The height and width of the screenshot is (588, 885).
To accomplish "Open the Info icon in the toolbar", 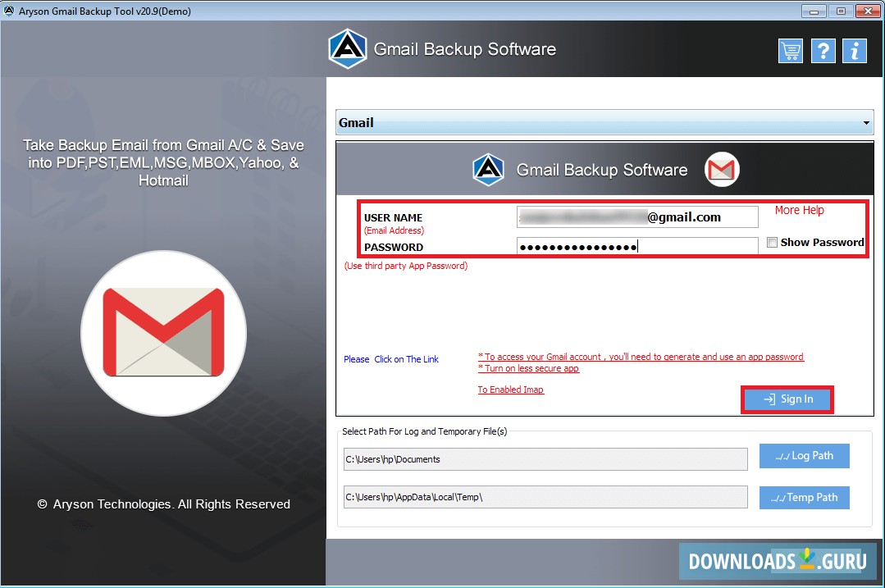I will click(x=855, y=50).
